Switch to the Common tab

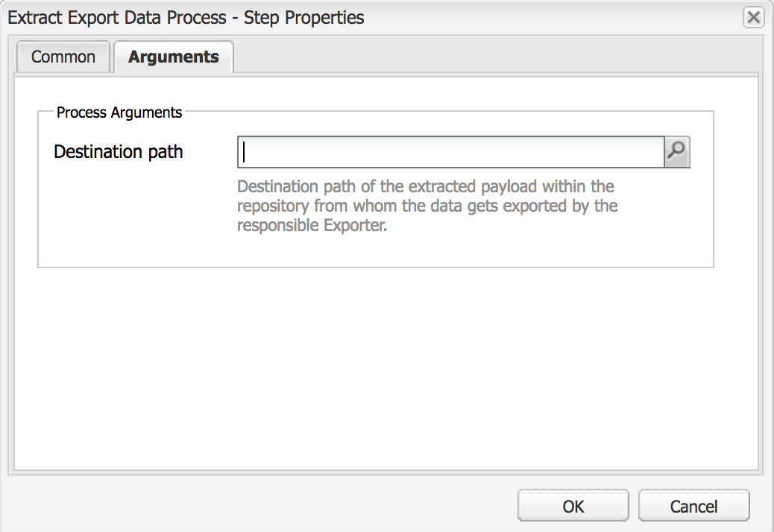(63, 57)
